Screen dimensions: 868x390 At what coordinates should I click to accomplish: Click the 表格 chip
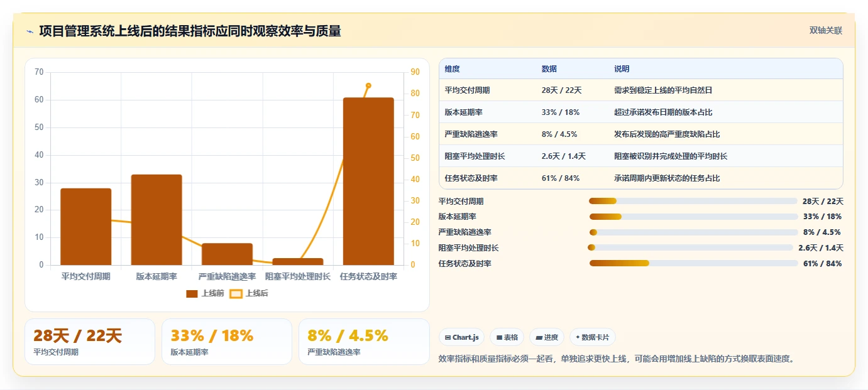[507, 337]
